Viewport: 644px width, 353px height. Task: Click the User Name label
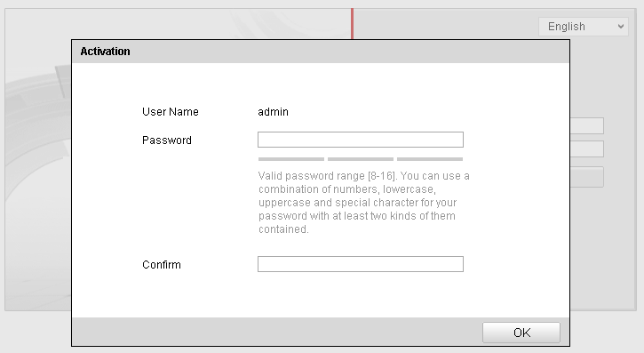[171, 112]
